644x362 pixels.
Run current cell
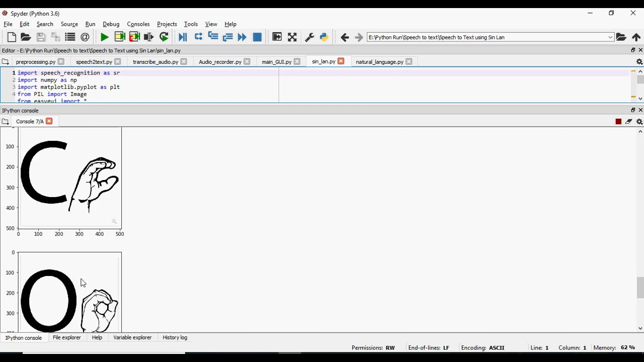click(x=120, y=37)
